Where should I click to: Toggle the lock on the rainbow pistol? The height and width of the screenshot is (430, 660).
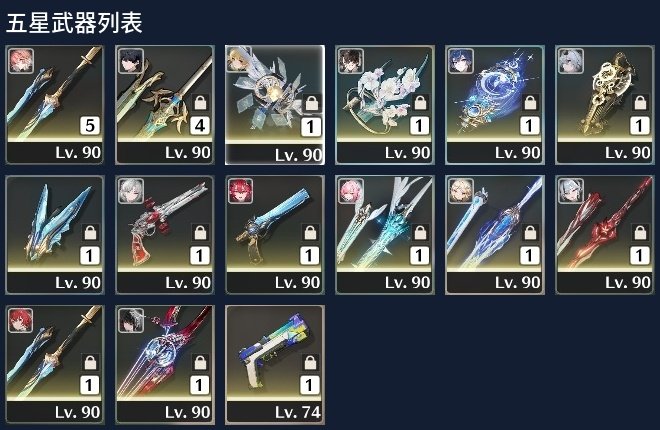point(310,362)
